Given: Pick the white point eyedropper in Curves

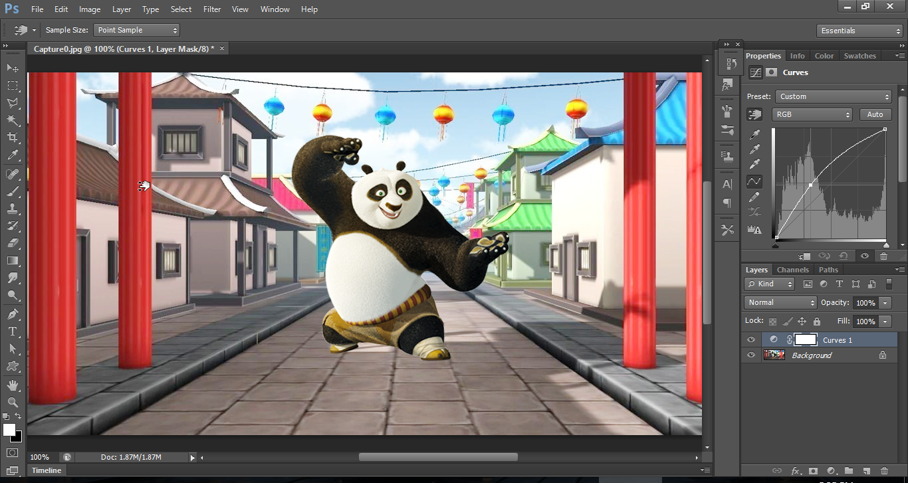Looking at the screenshot, I should [x=754, y=165].
